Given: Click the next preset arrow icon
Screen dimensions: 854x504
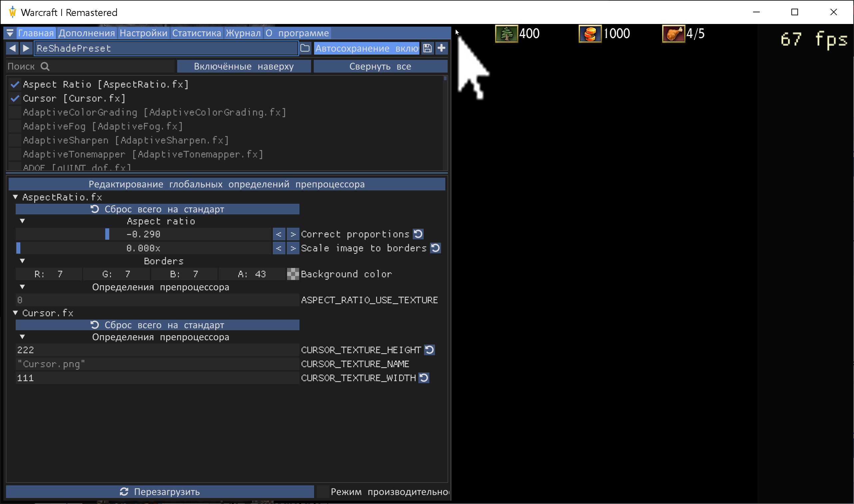Looking at the screenshot, I should tap(26, 48).
